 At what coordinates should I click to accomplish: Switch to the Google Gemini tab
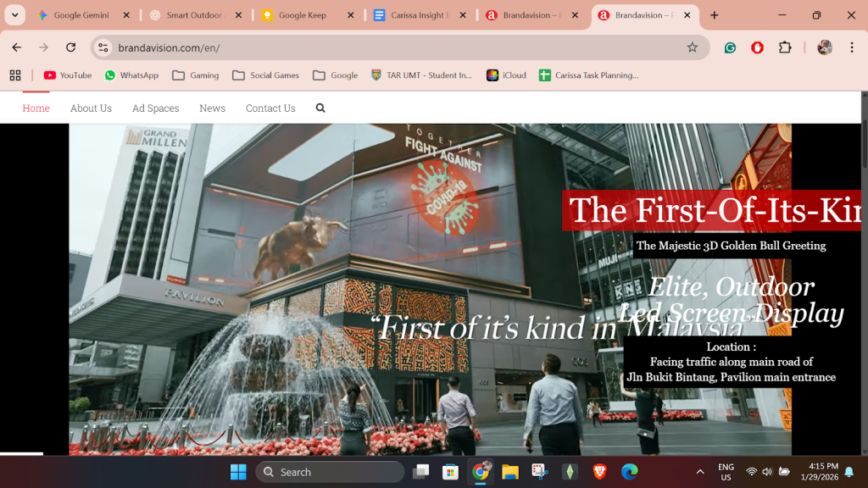[x=81, y=15]
